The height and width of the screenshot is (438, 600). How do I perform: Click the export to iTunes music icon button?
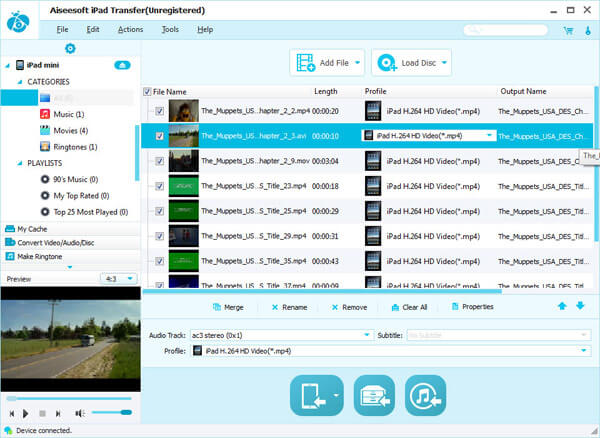[426, 396]
